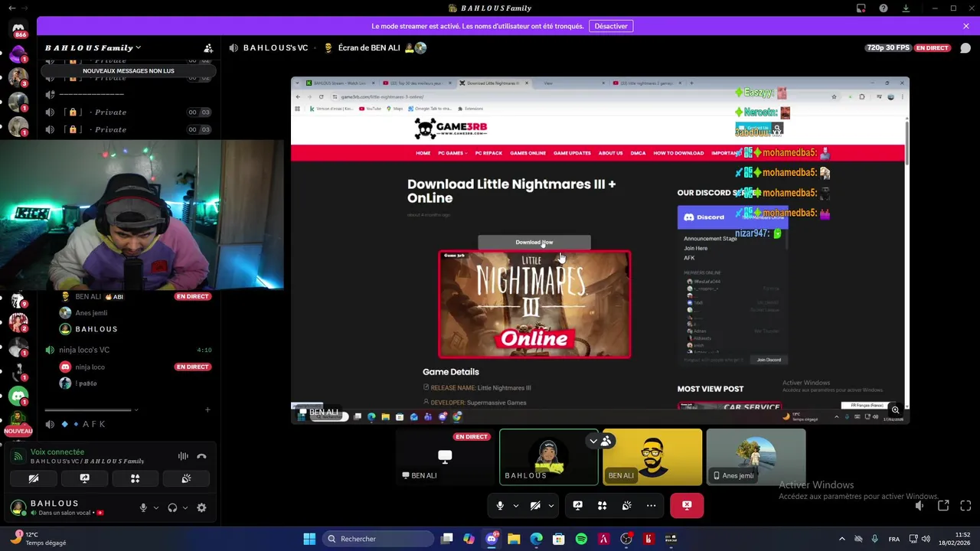Mute mic in the call control bar
Viewport: 980px width, 551px height.
(500, 505)
